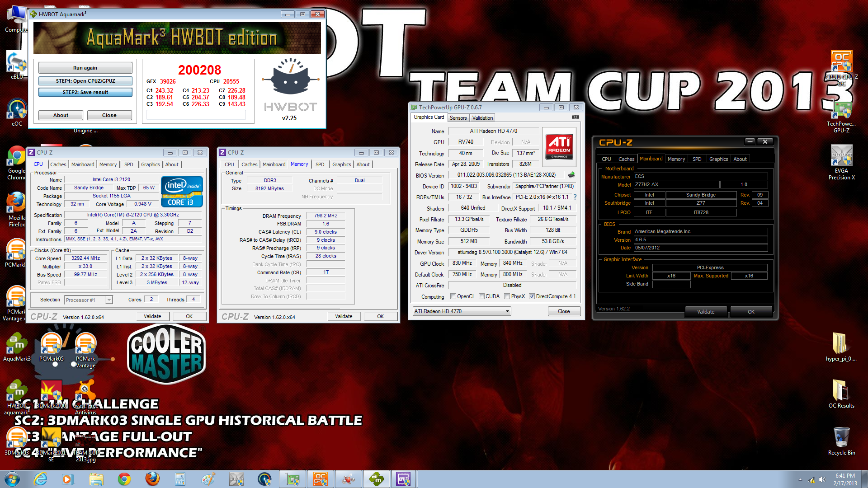868x488 pixels.
Task: Click the Driver Version value in GPU-Z
Action: coord(512,252)
